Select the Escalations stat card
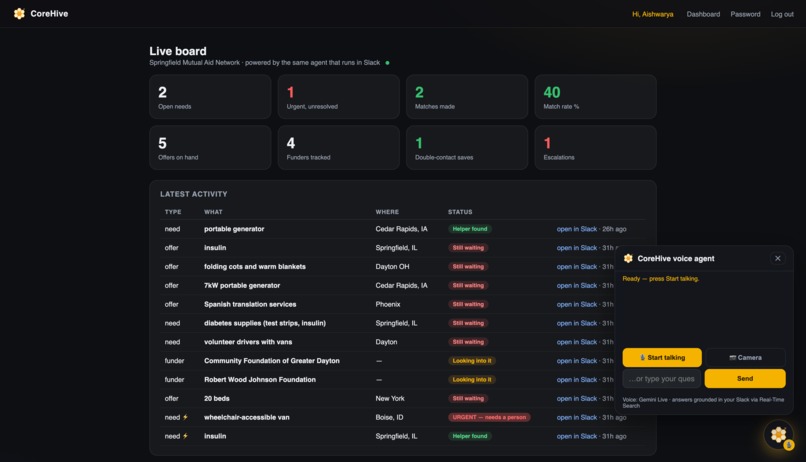The height and width of the screenshot is (462, 806). pyautogui.click(x=596, y=147)
